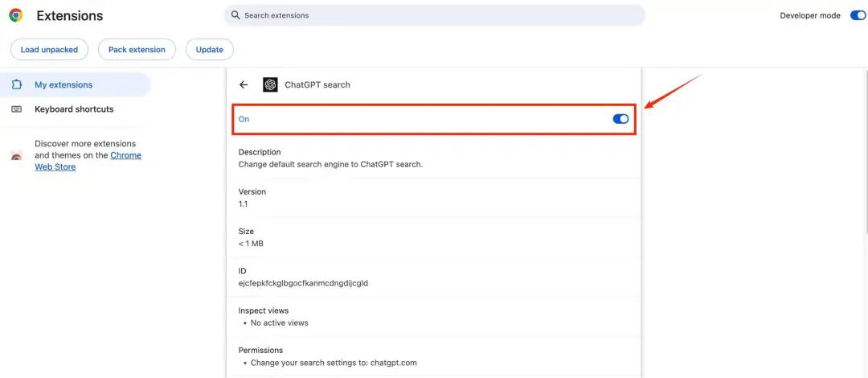Focus the Search extensions field
The width and height of the screenshot is (868, 378).
(435, 15)
